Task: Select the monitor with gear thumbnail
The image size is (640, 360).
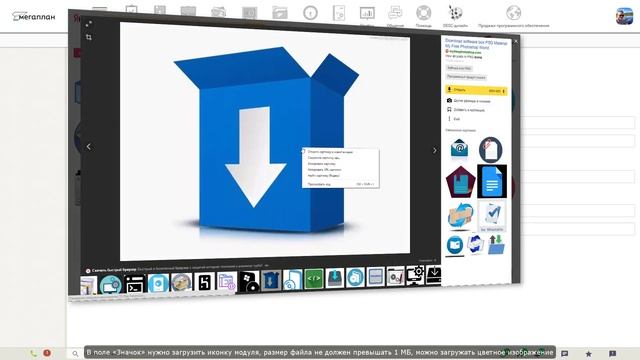Action: [415, 275]
